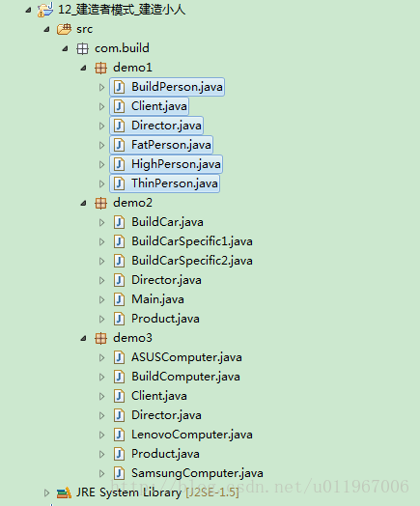Expand the demo1 Client.java node arrow

pos(102,107)
